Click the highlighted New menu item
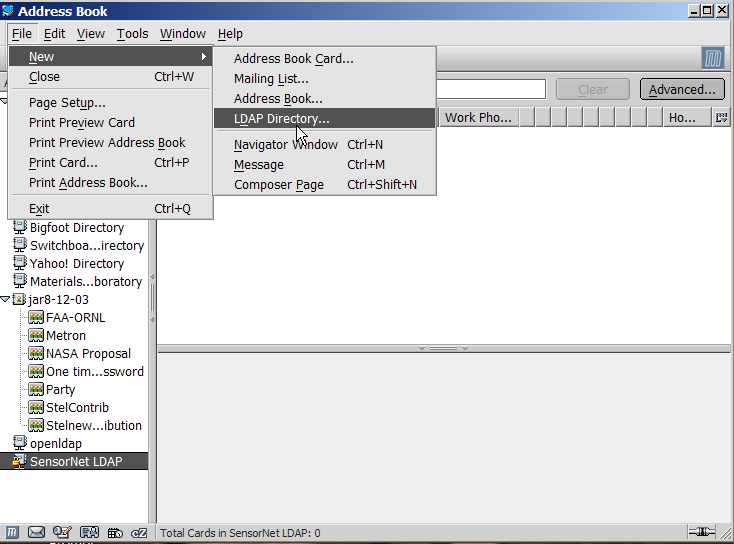The image size is (734, 544). tap(111, 57)
